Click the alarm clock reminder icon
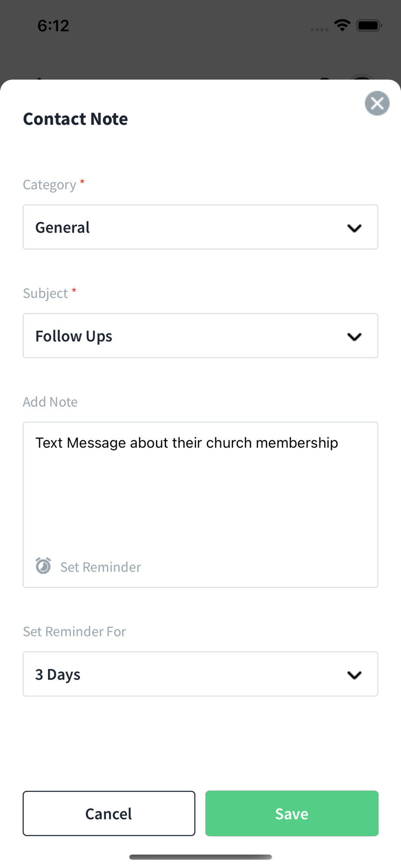This screenshot has width=401, height=868. (x=43, y=566)
